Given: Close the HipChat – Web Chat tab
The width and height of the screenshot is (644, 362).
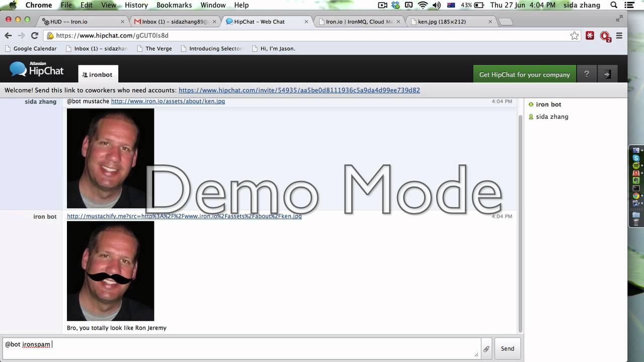Looking at the screenshot, I should [306, 22].
